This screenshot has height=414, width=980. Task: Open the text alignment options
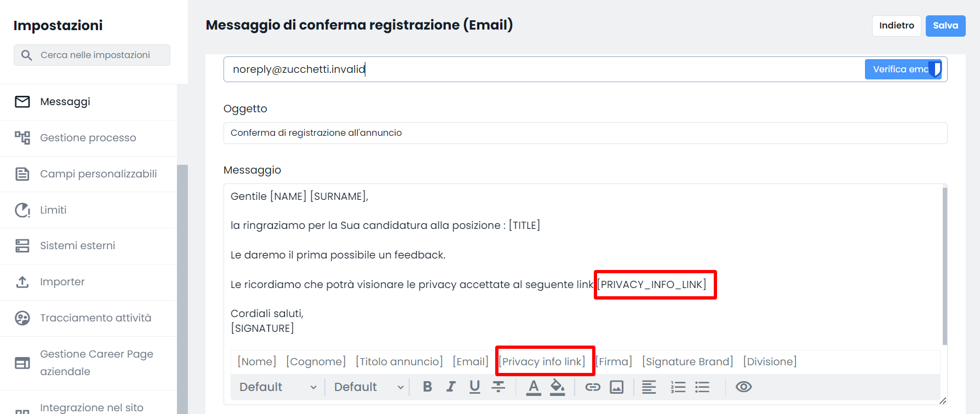click(x=649, y=387)
